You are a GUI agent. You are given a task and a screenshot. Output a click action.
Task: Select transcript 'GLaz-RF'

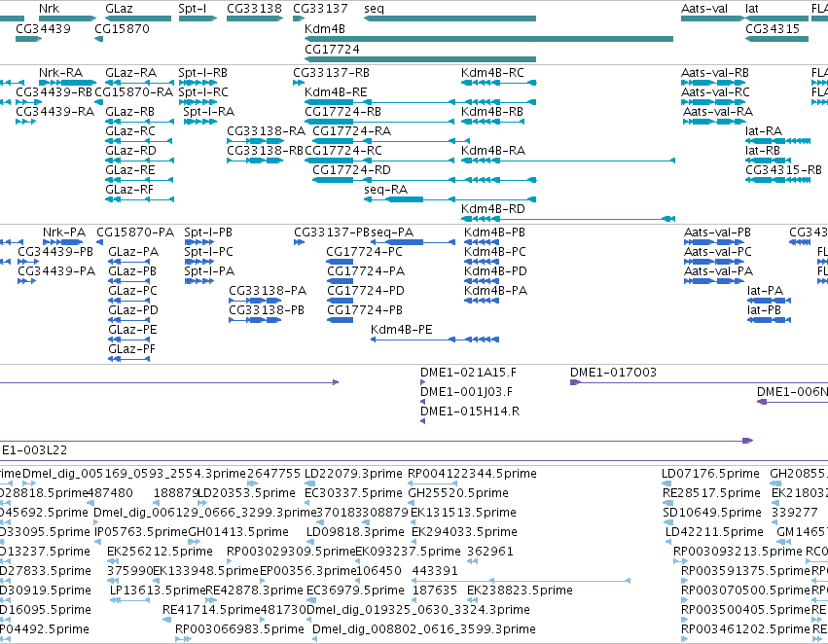(130, 190)
